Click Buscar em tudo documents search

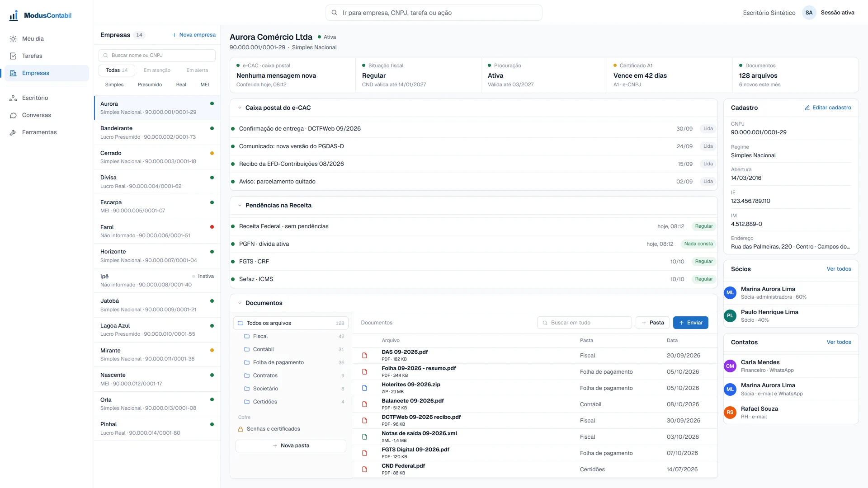584,323
